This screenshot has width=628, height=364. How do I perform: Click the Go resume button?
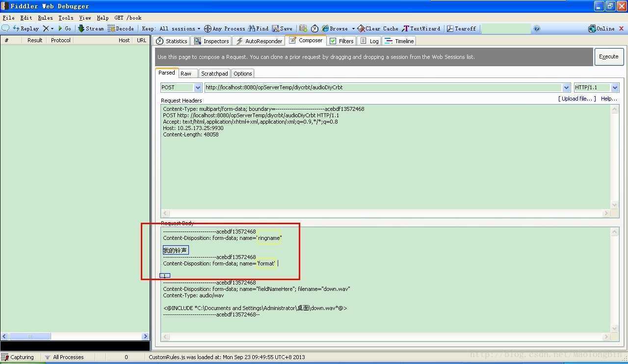click(x=64, y=28)
